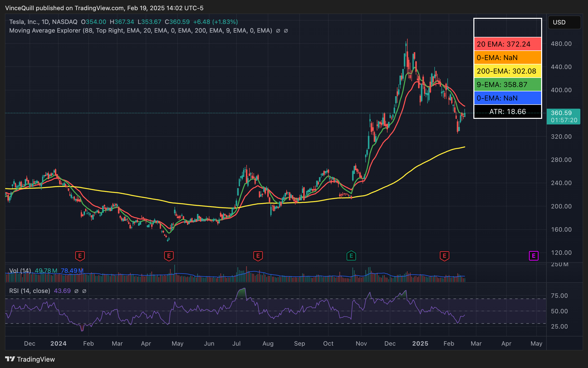This screenshot has height=368, width=588.
Task: Click the Moving Average Explorer indicator label
Action: click(141, 31)
